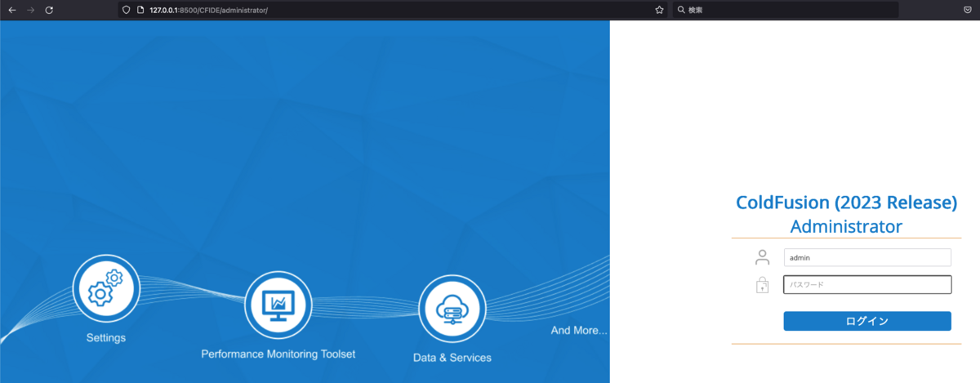Click the Administrator heading
980x383 pixels.
(846, 226)
